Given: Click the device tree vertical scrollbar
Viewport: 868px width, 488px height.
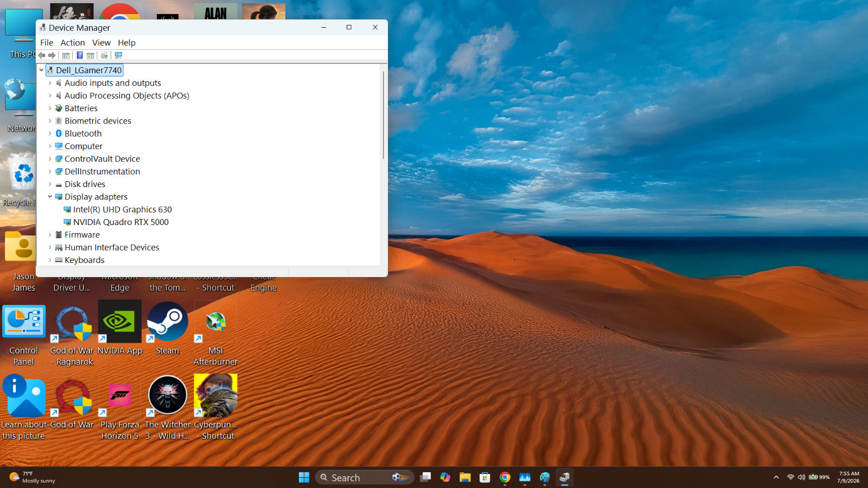Looking at the screenshot, I should tap(384, 114).
